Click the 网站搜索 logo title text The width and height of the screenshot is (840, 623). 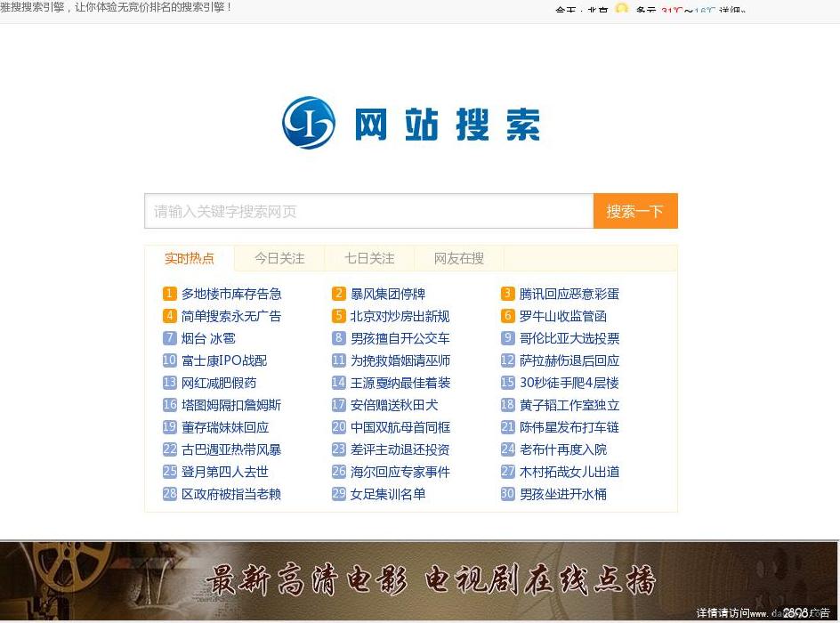coord(448,124)
